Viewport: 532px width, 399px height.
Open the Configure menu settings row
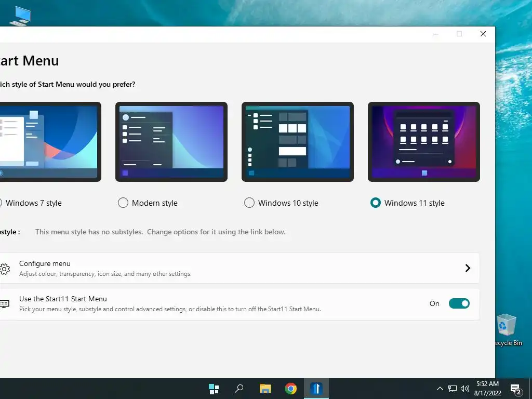coord(240,268)
